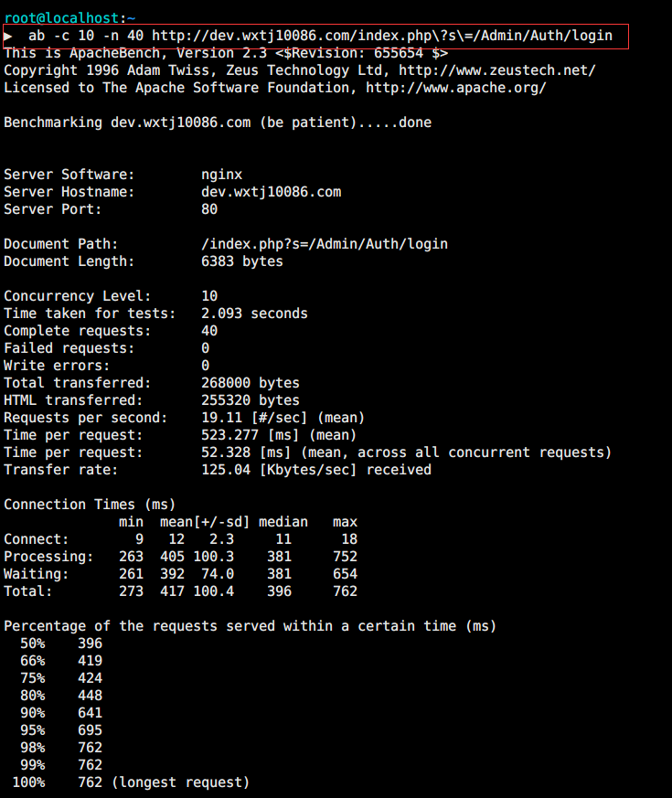This screenshot has height=798, width=672.
Task: Click the http://www.apache.org/ link
Action: point(455,88)
